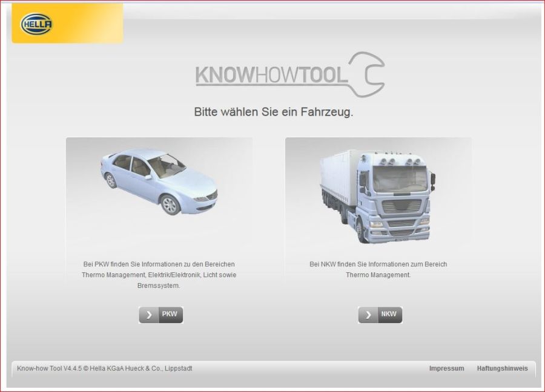The height and width of the screenshot is (392, 545).
Task: Click the word 'Bremssystem.' in PKW description
Action: 159,286
